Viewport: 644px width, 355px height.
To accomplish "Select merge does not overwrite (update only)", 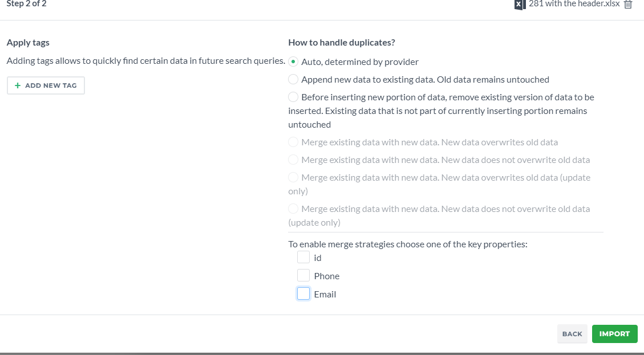I will (x=293, y=209).
